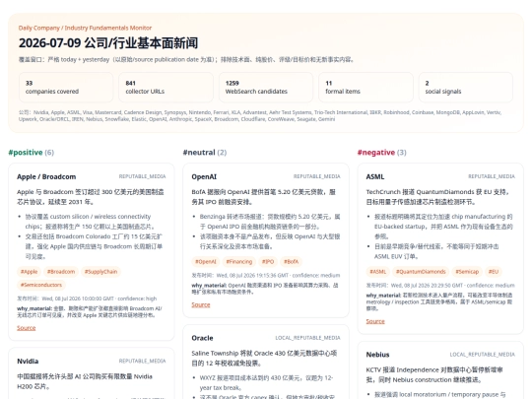
Task: Click the bullet about Broadcom Colorado 工厂
Action: click(x=94, y=246)
